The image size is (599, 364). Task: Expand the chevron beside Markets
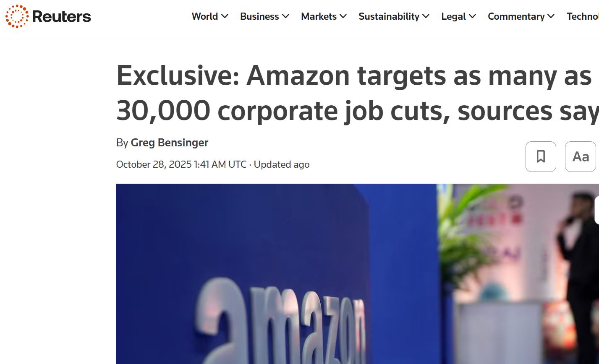pos(343,16)
